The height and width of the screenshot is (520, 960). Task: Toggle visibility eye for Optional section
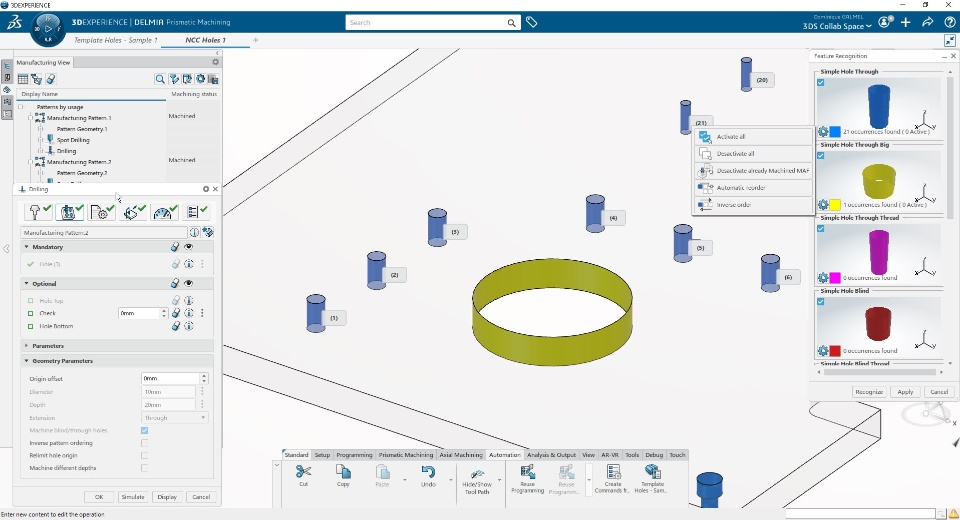pos(189,284)
